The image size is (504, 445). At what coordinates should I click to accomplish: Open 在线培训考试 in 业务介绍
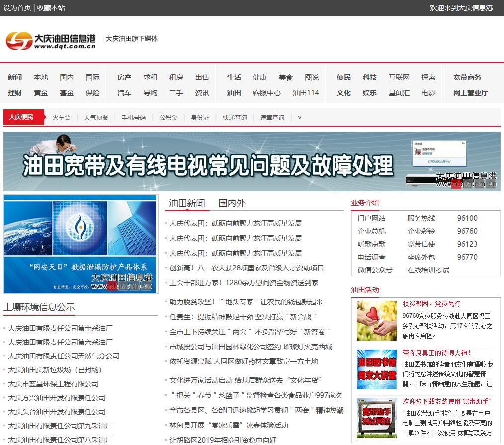428,270
